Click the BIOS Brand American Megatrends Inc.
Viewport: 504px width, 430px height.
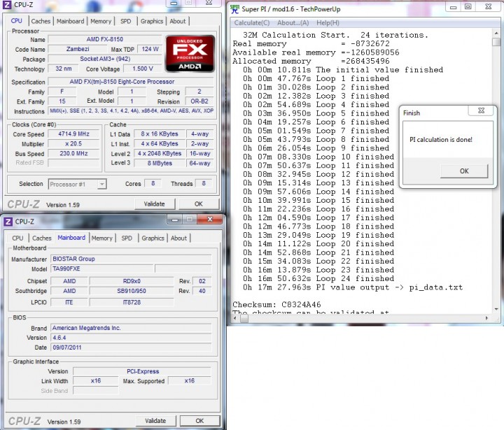pos(131,328)
